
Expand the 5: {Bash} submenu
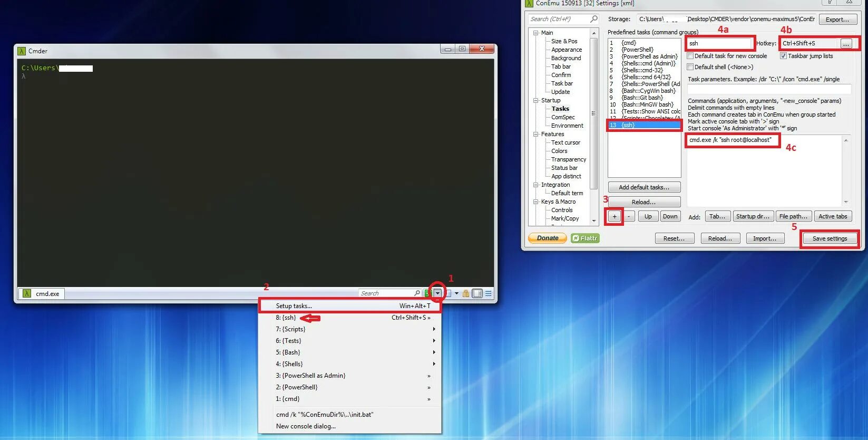[350, 352]
